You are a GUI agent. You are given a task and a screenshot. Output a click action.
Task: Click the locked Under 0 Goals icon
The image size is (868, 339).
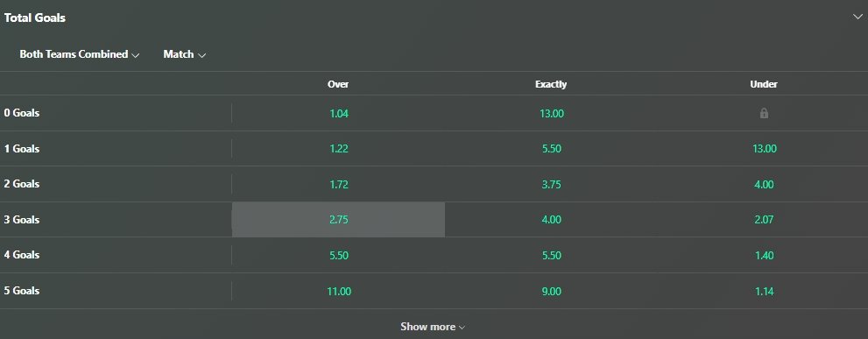pyautogui.click(x=764, y=114)
